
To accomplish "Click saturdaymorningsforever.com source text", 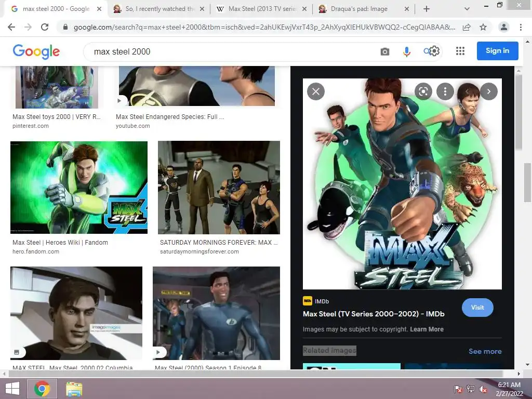I will [x=199, y=251].
